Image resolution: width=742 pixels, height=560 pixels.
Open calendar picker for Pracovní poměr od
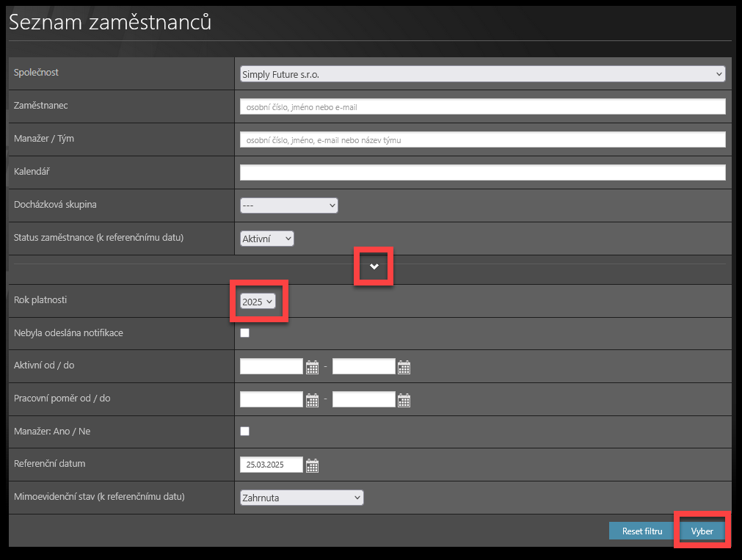312,400
